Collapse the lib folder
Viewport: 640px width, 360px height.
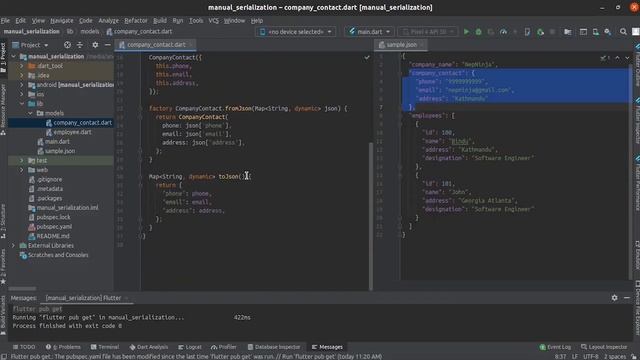point(22,104)
